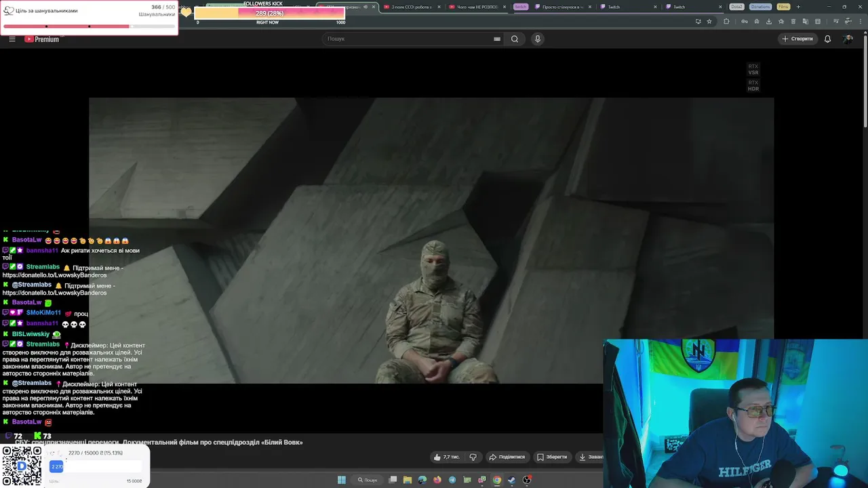Image resolution: width=868 pixels, height=488 pixels.
Task: Close the '3 полк ССО' tab
Action: (x=439, y=7)
